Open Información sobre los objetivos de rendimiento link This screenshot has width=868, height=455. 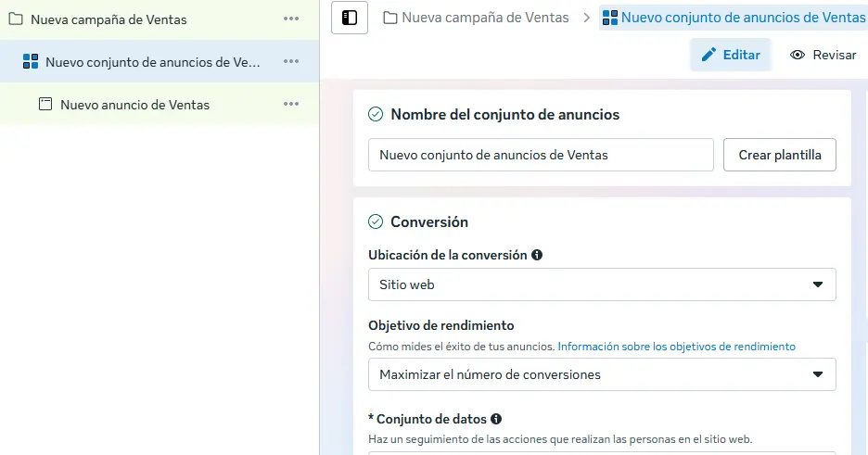[x=676, y=347]
